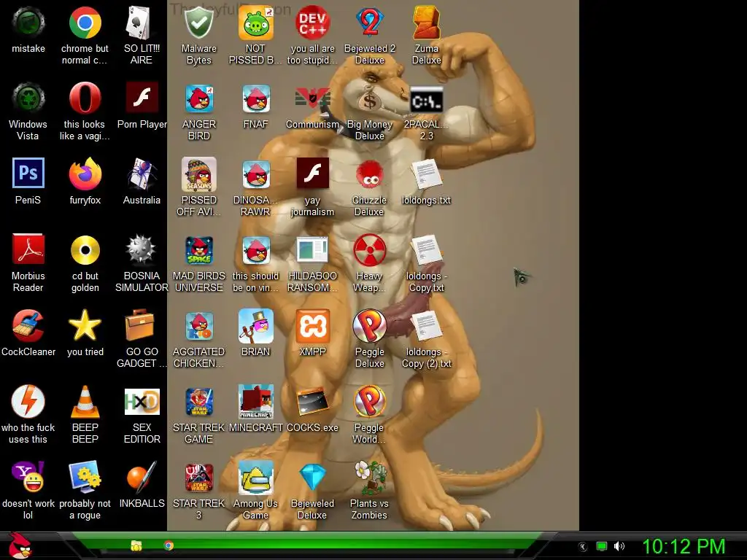This screenshot has height=560, width=747.
Task: Launch 'AGGITATED CHICKEN...' Rio shortcut
Action: coord(198,325)
